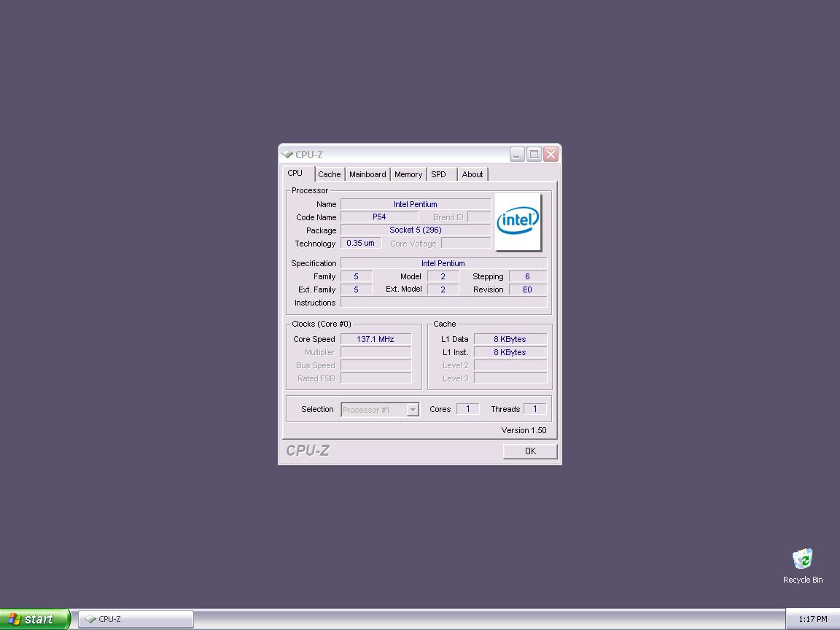Expand the Processor #1 selection dropdown
The height and width of the screenshot is (630, 840).
tap(413, 410)
